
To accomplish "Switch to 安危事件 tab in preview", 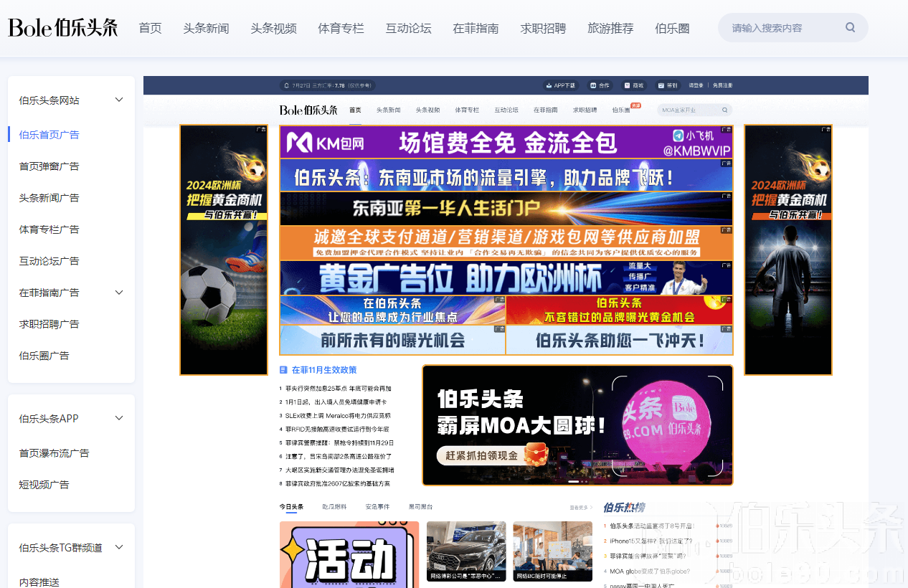I will pos(377,506).
